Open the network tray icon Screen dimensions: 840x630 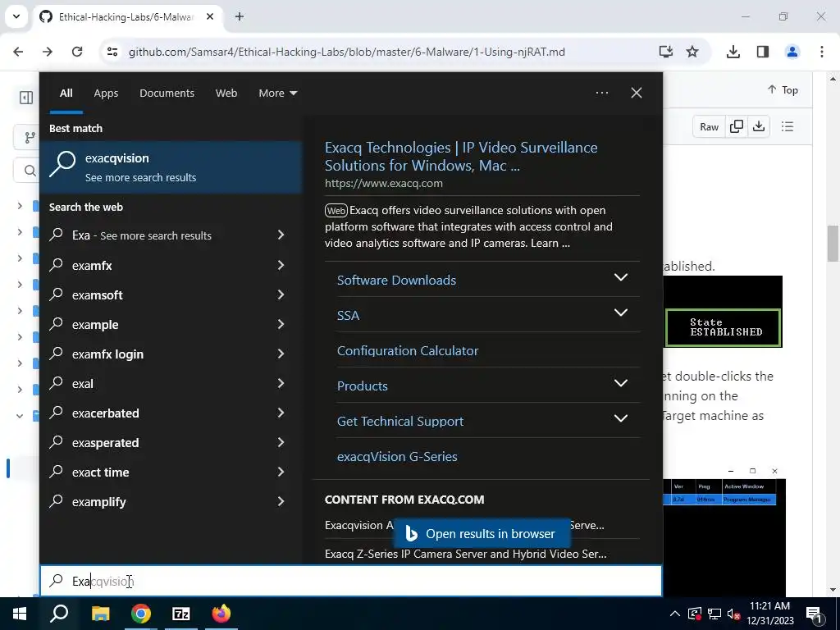click(714, 614)
